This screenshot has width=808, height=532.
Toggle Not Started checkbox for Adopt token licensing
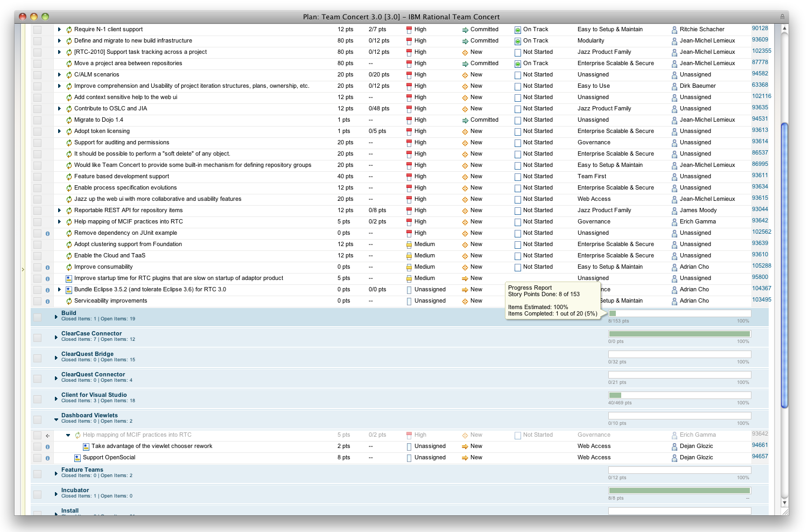518,131
